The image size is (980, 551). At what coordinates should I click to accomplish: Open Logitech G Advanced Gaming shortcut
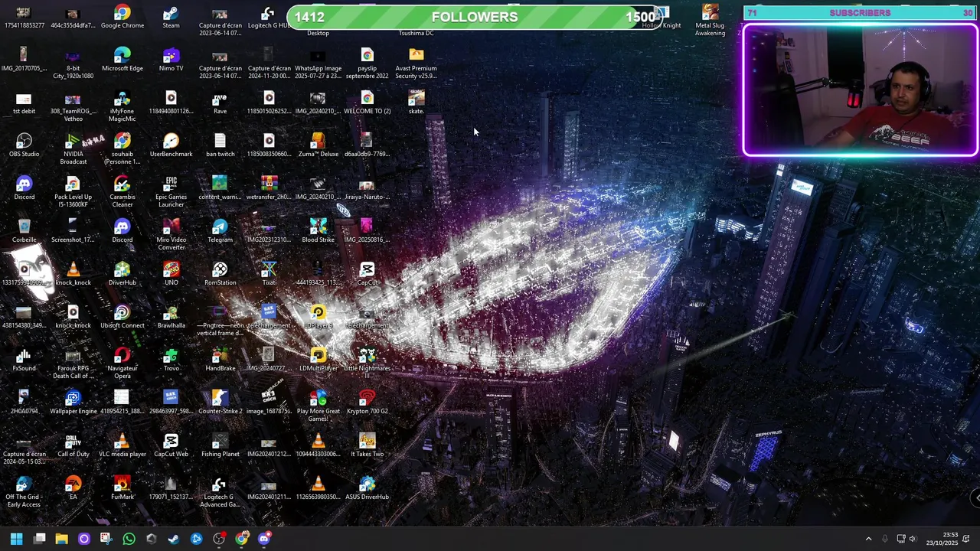(220, 493)
